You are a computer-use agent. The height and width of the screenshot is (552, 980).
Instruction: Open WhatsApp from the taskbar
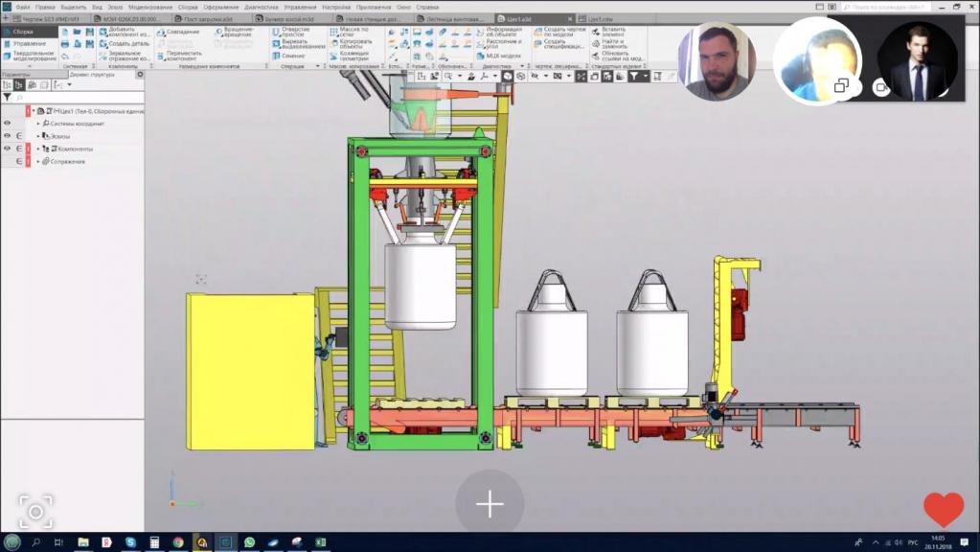point(249,542)
